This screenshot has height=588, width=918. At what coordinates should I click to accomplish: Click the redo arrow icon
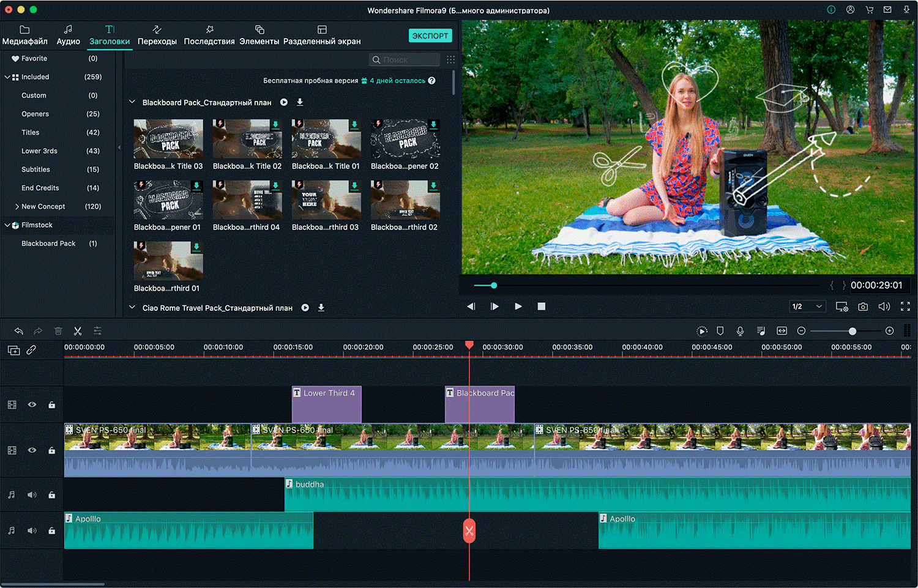pyautogui.click(x=38, y=331)
